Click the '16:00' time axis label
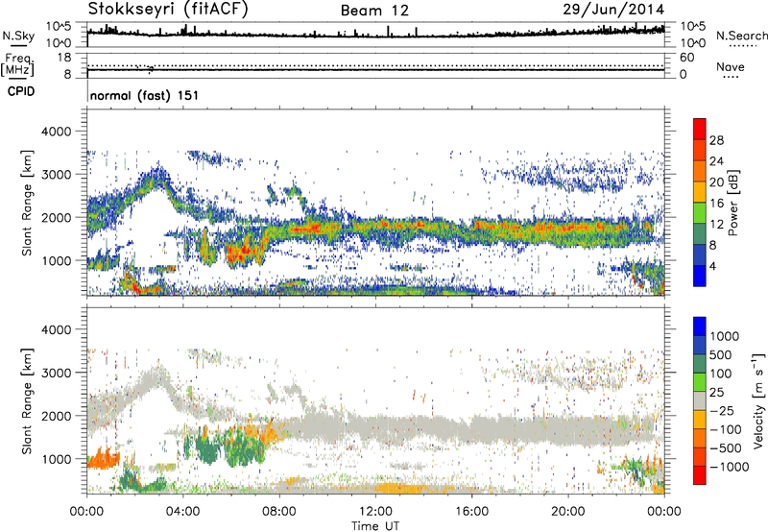The image size is (768, 532). pos(471,512)
